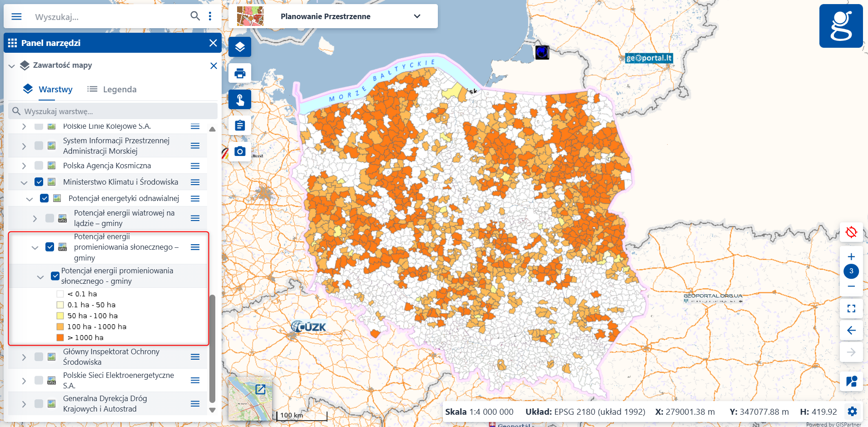Uncheck Ministerstwo Klimatu i Środowiska layer
868x427 pixels.
coord(39,182)
